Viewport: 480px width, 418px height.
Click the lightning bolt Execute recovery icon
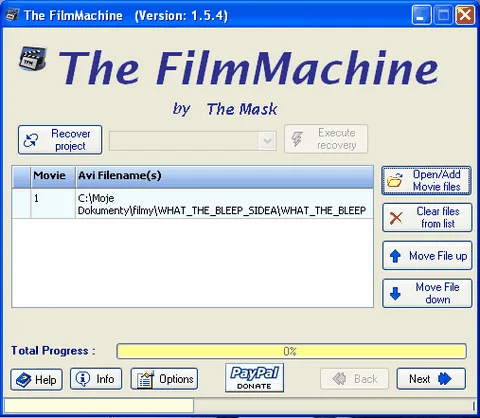click(x=297, y=139)
